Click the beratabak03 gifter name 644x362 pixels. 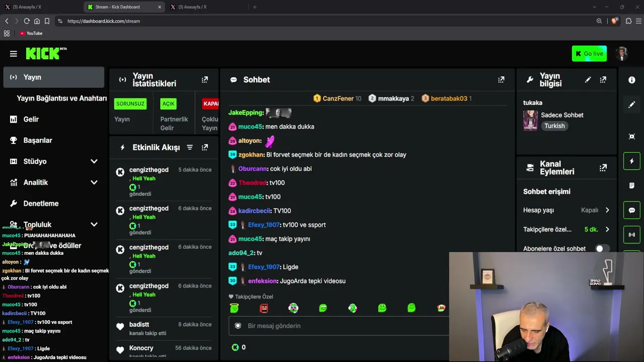[x=449, y=99]
